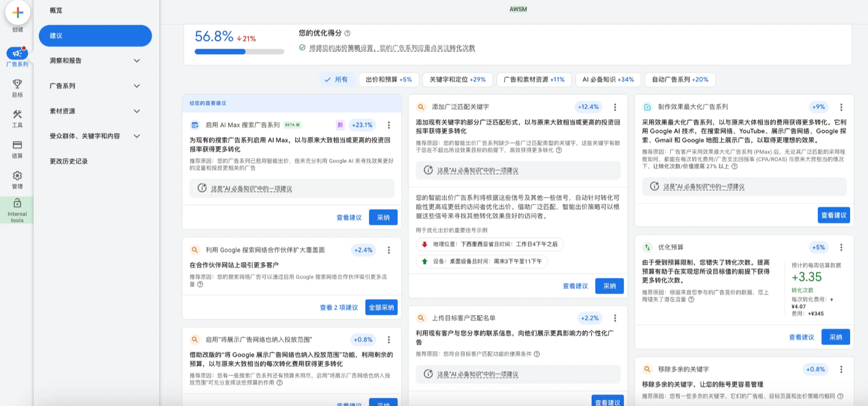The height and width of the screenshot is (406, 868).
Task: Click the +23.1% score badge
Action: 362,125
